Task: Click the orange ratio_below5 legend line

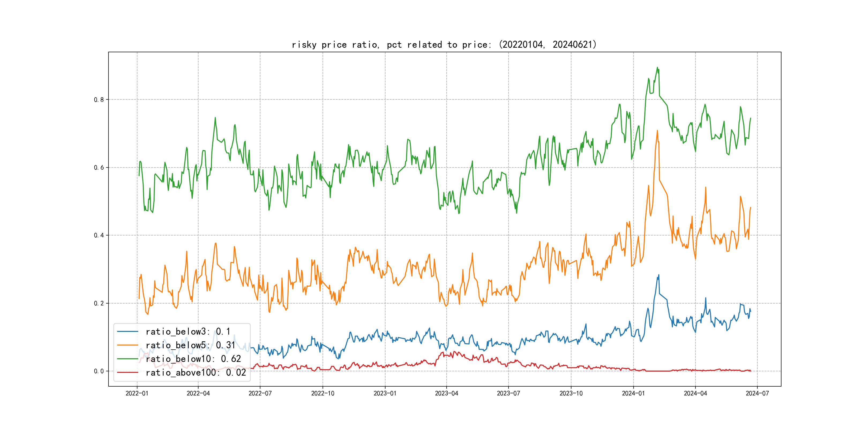Action: 127,345
